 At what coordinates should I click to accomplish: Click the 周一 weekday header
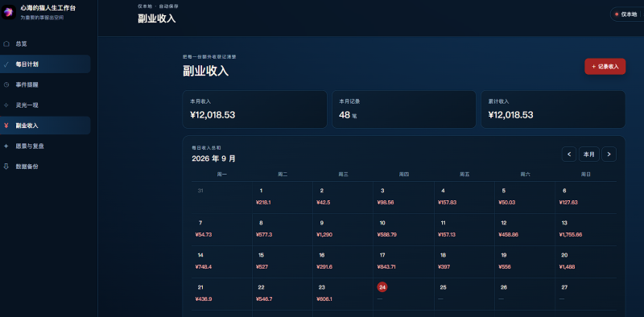pyautogui.click(x=222, y=175)
